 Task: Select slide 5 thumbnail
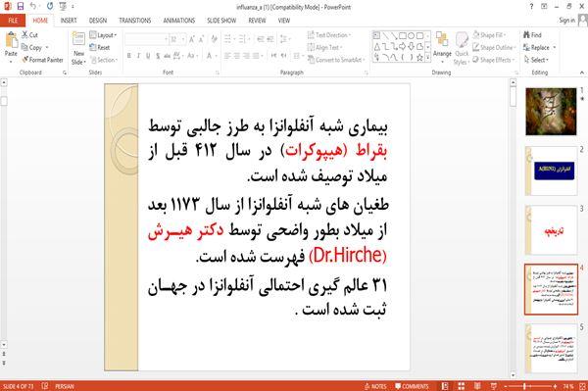pyautogui.click(x=551, y=349)
